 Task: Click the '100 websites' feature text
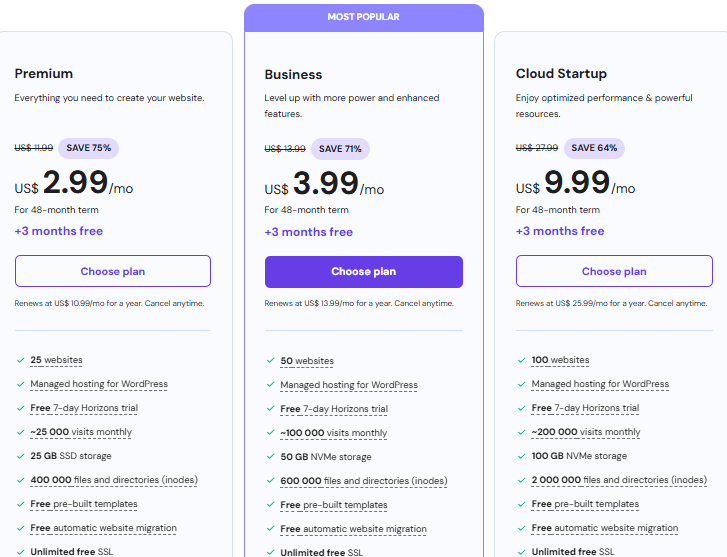(x=561, y=360)
